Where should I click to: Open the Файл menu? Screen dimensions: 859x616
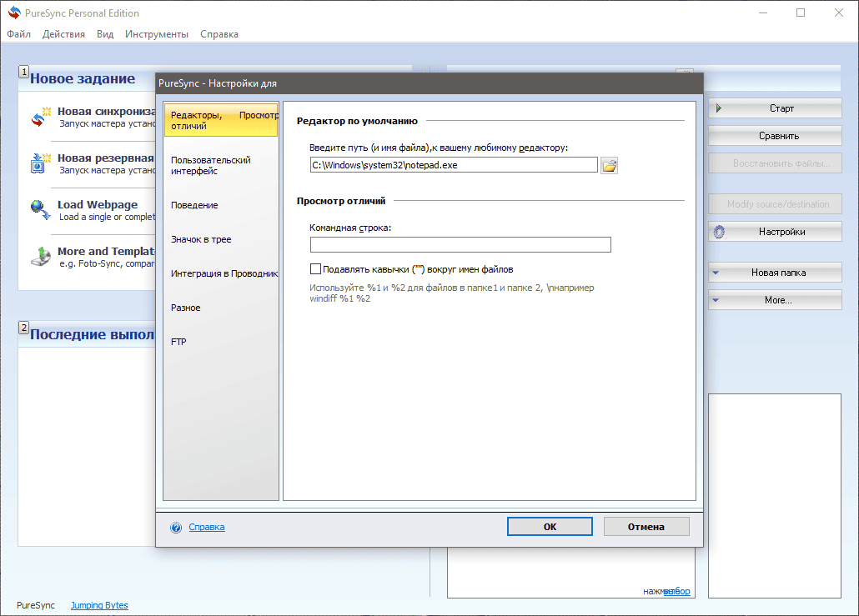pos(18,34)
